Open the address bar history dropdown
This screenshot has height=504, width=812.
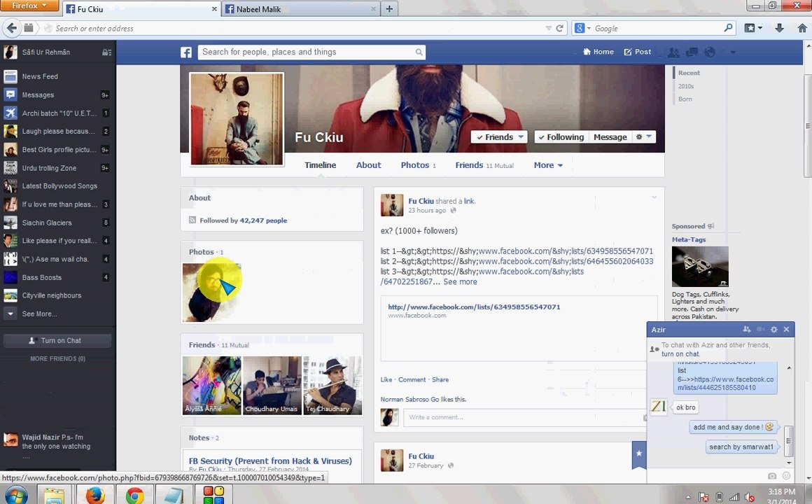548,29
